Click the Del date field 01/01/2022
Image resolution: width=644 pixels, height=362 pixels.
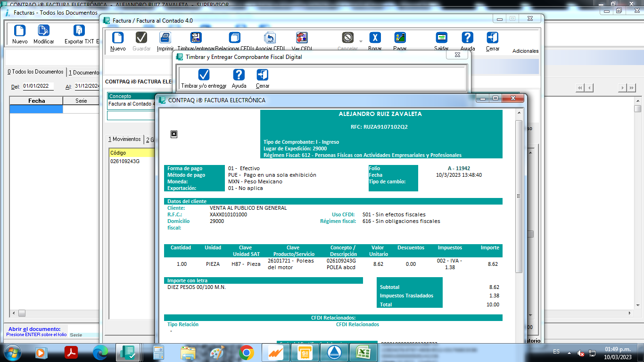click(38, 86)
